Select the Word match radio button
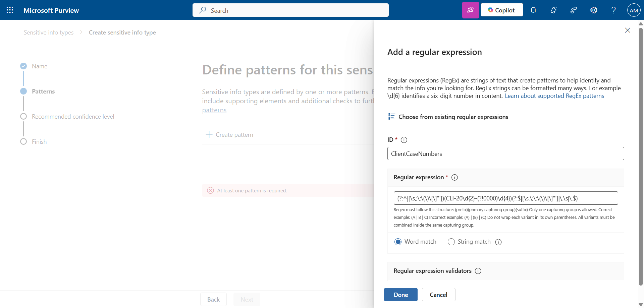The height and width of the screenshot is (308, 644). [x=398, y=242]
